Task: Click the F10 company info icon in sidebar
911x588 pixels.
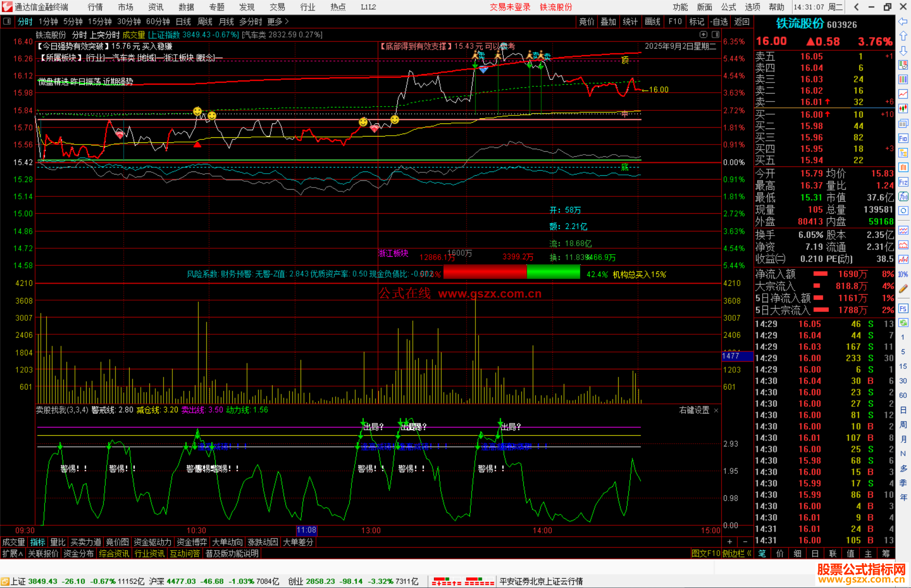Action: pyautogui.click(x=903, y=138)
